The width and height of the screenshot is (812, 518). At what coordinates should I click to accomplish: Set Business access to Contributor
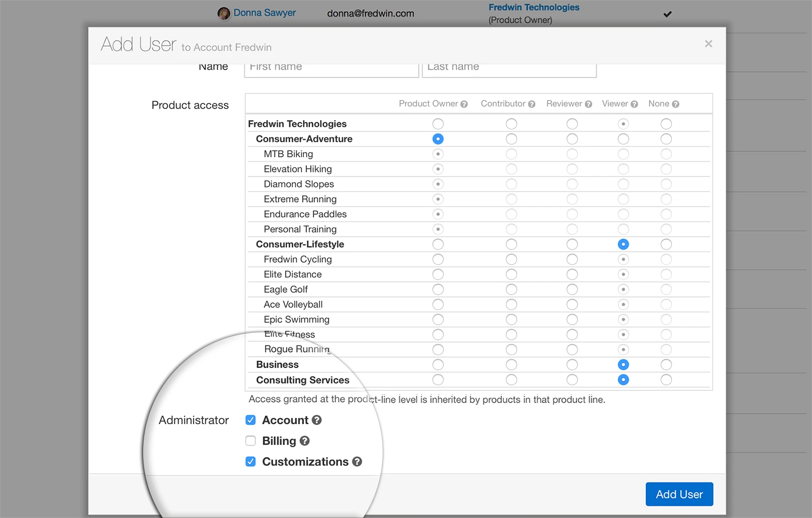(512, 365)
